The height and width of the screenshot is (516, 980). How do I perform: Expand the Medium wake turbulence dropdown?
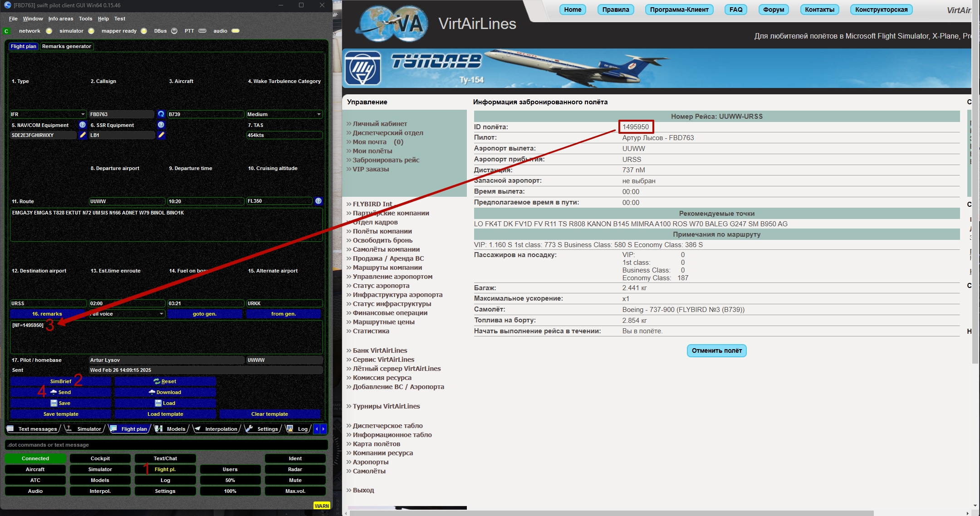(x=284, y=114)
